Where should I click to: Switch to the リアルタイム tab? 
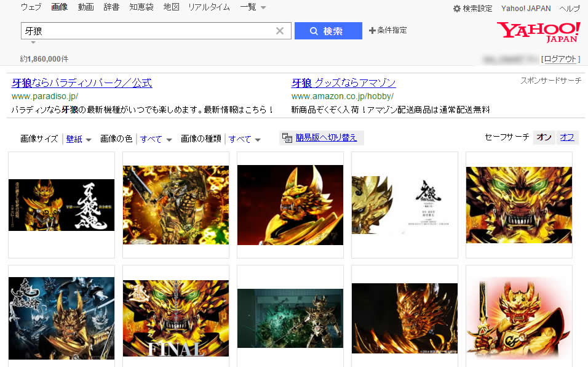click(209, 7)
